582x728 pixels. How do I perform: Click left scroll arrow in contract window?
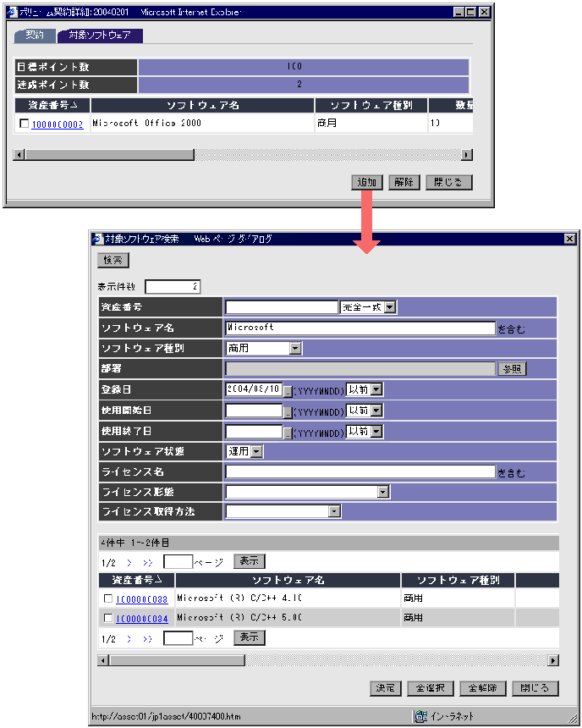click(x=19, y=155)
